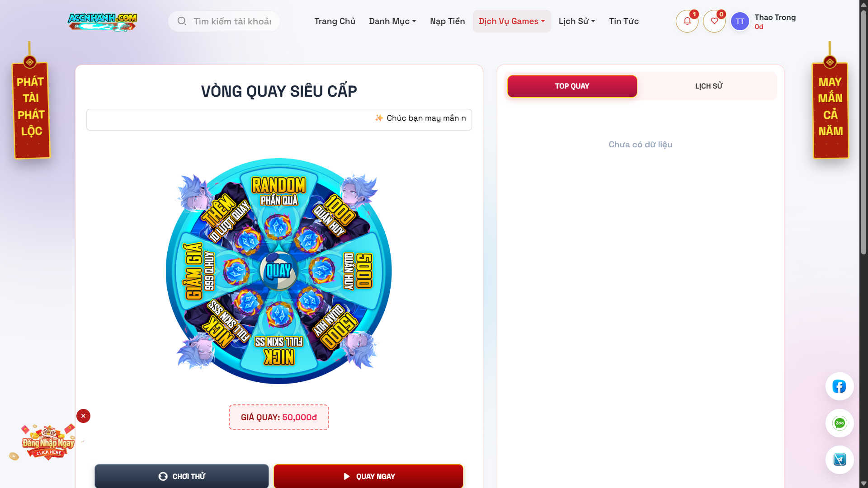868x488 pixels.
Task: Close the Đăng Nhập Ngay popup
Action: pyautogui.click(x=83, y=416)
